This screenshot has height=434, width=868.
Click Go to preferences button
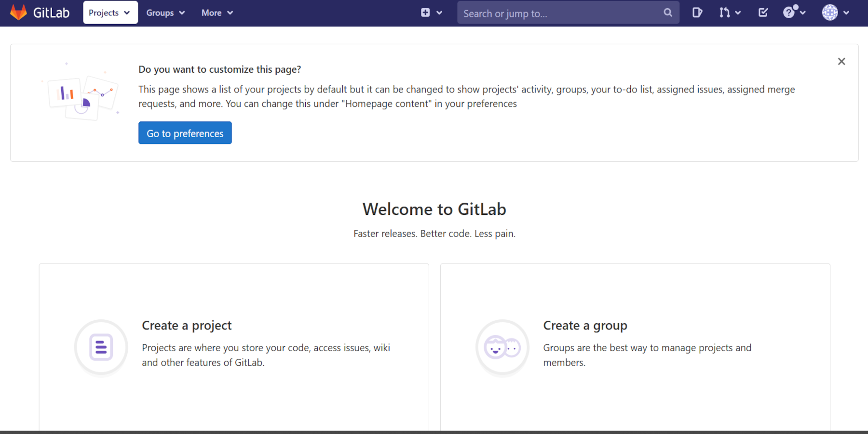[185, 133]
